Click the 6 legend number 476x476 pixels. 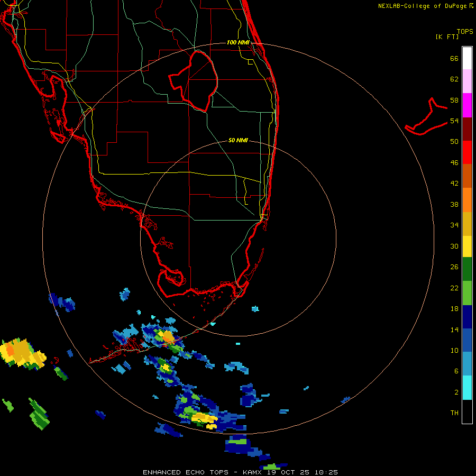point(456,371)
